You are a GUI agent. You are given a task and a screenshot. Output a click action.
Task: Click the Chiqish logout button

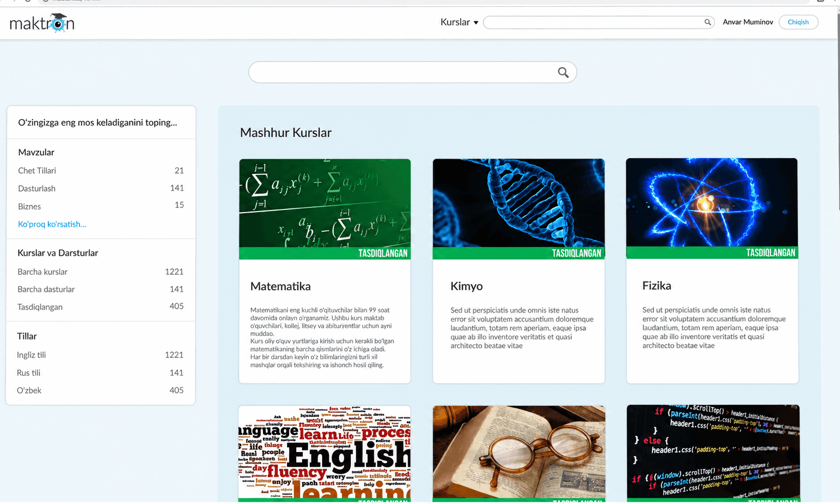coord(798,22)
